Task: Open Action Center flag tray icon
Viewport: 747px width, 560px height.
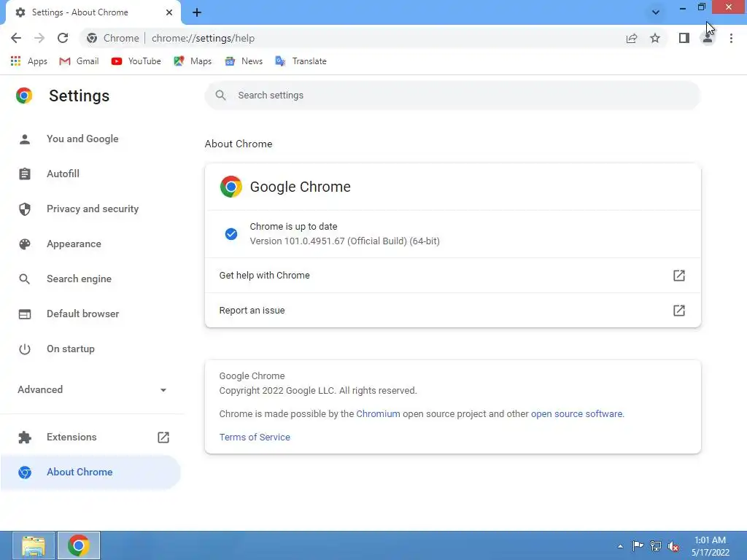Action: pyautogui.click(x=638, y=546)
